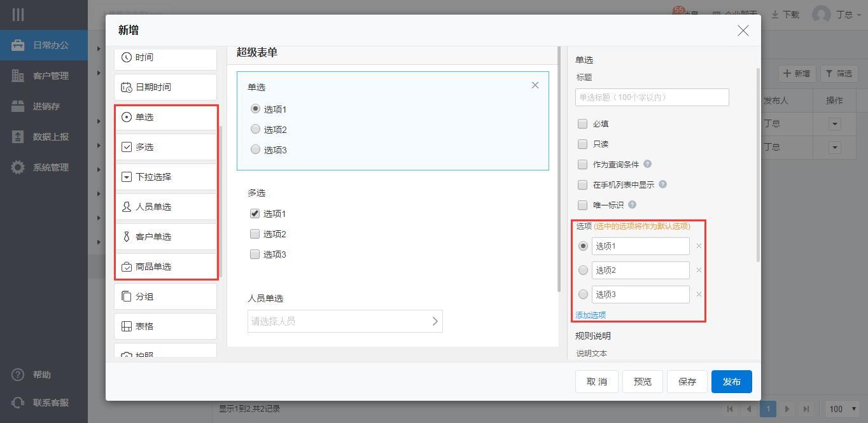The height and width of the screenshot is (423, 868).
Task: Toggle the 唯一标识 checkbox
Action: (582, 205)
